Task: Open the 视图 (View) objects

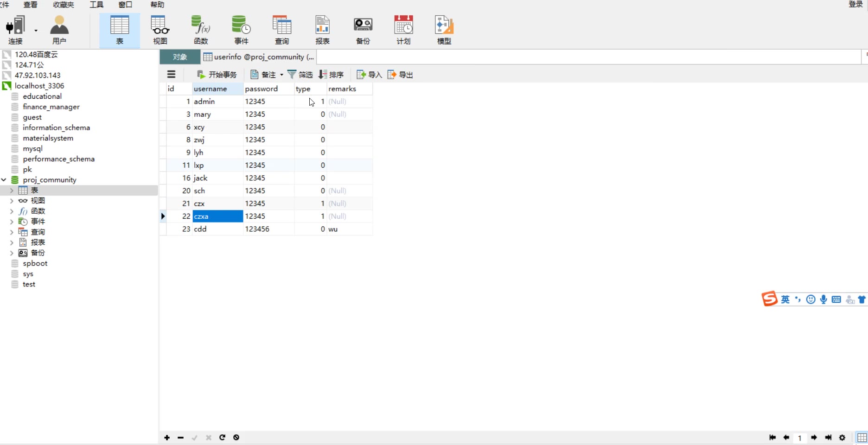Action: [x=160, y=30]
